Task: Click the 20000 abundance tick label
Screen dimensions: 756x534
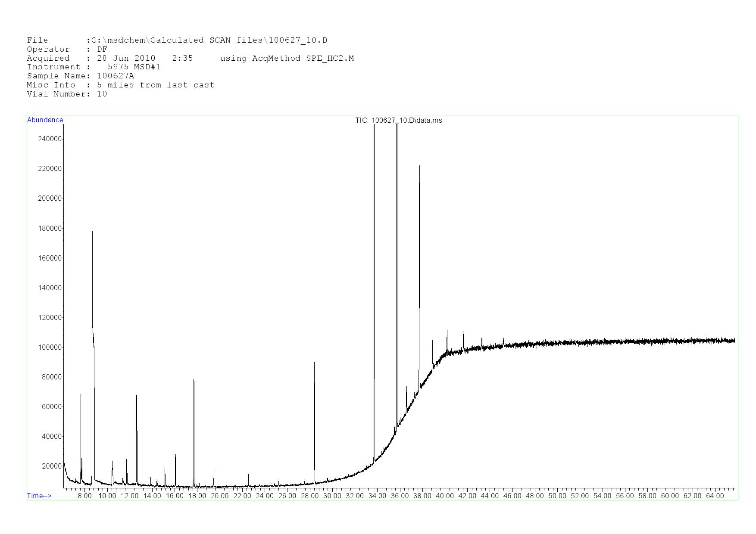Action: click(52, 466)
